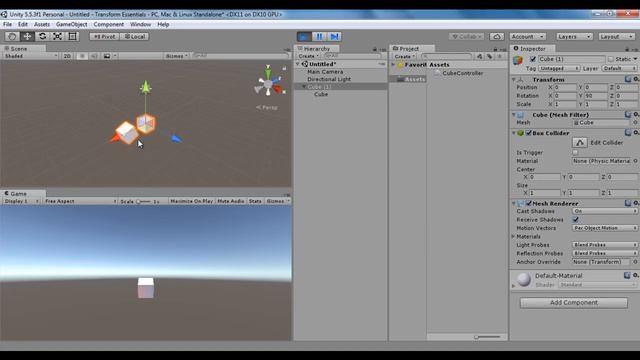Open the Free Aspect dropdown

click(x=80, y=201)
